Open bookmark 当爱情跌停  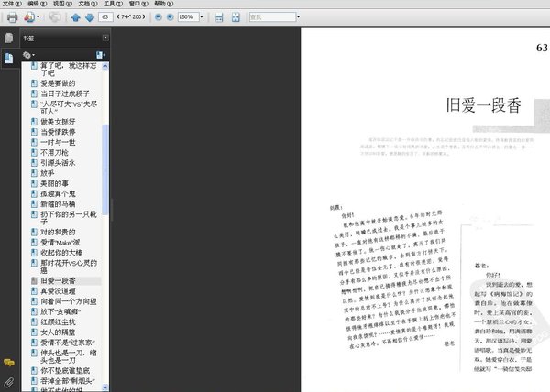(x=58, y=132)
